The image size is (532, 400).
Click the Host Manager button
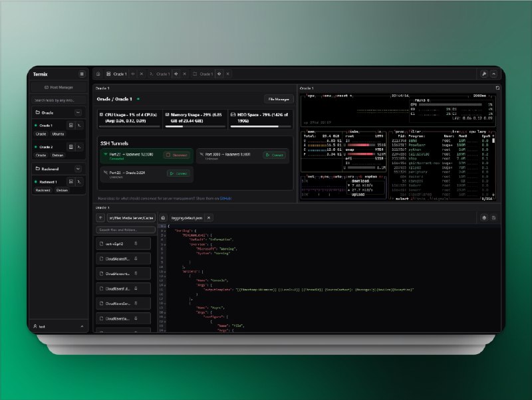point(59,87)
